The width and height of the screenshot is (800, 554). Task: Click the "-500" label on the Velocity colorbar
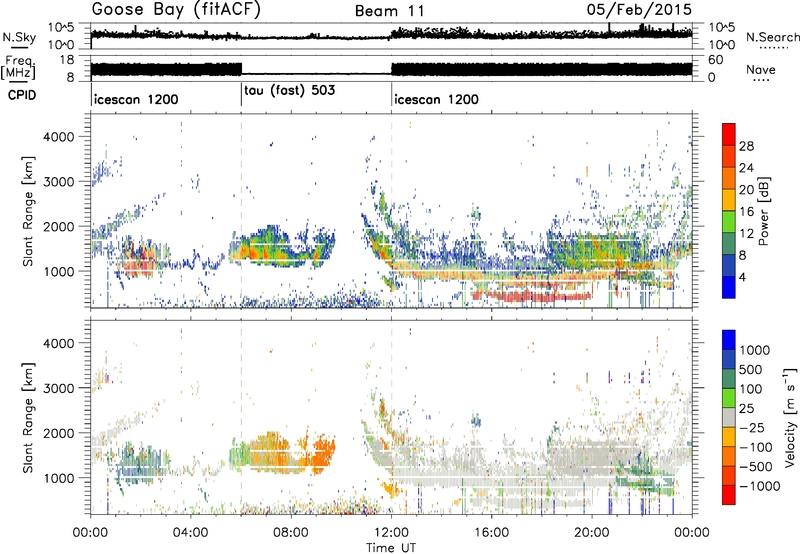(x=755, y=466)
